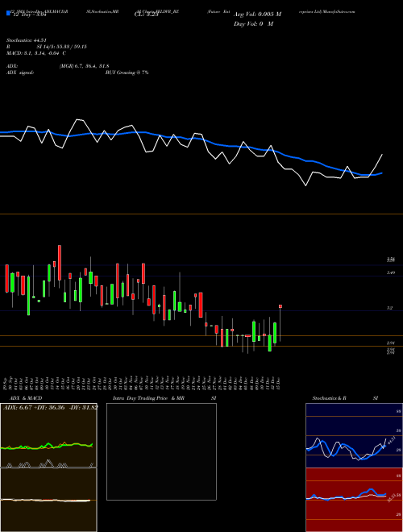Screen dimensions: 403x532
Task: Click the blue 12 Day SMA legend square
Action: point(8,13)
